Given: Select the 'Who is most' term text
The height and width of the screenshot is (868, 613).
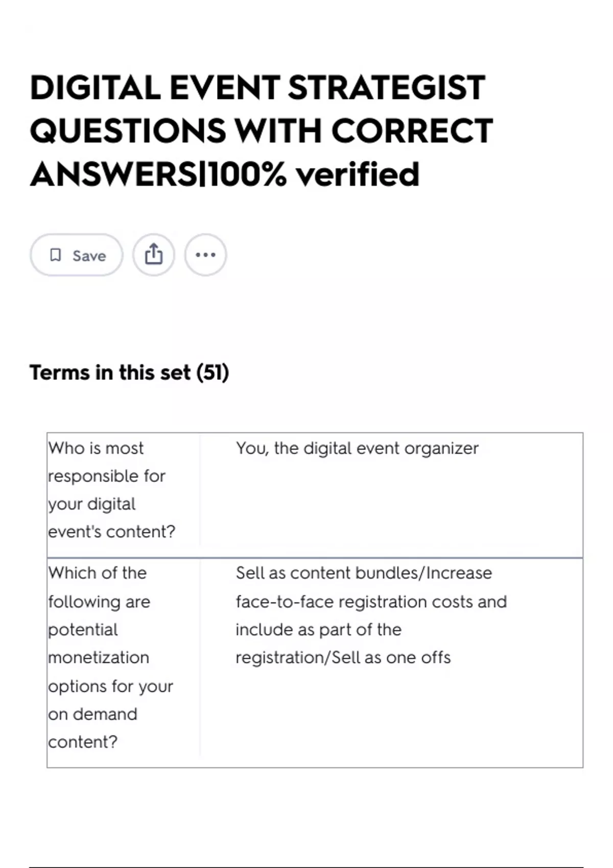Looking at the screenshot, I should point(96,448).
